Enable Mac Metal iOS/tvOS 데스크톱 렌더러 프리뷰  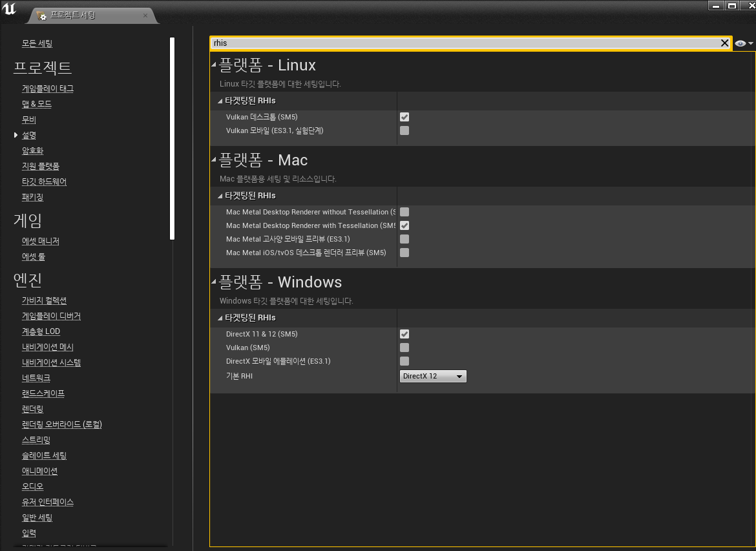click(x=404, y=253)
